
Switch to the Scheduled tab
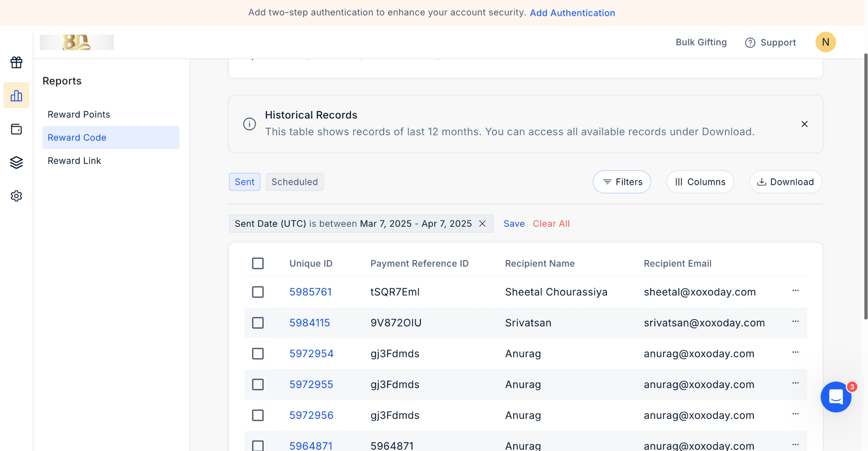pos(294,182)
